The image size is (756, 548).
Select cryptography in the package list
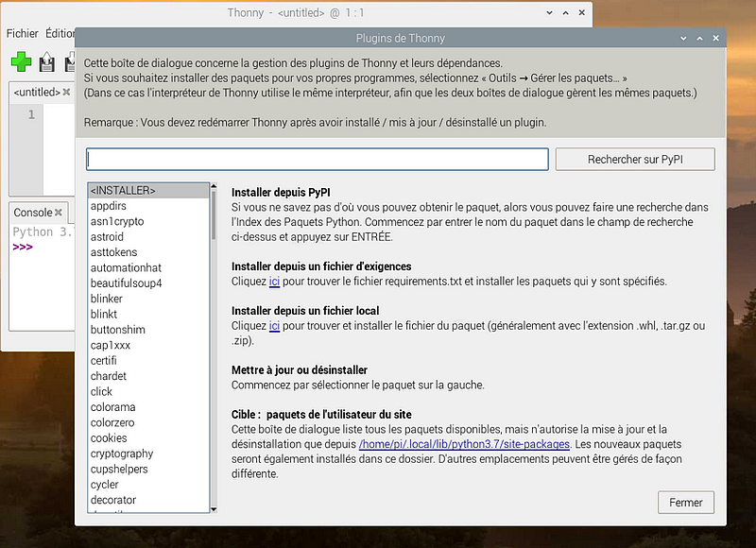pos(148,454)
